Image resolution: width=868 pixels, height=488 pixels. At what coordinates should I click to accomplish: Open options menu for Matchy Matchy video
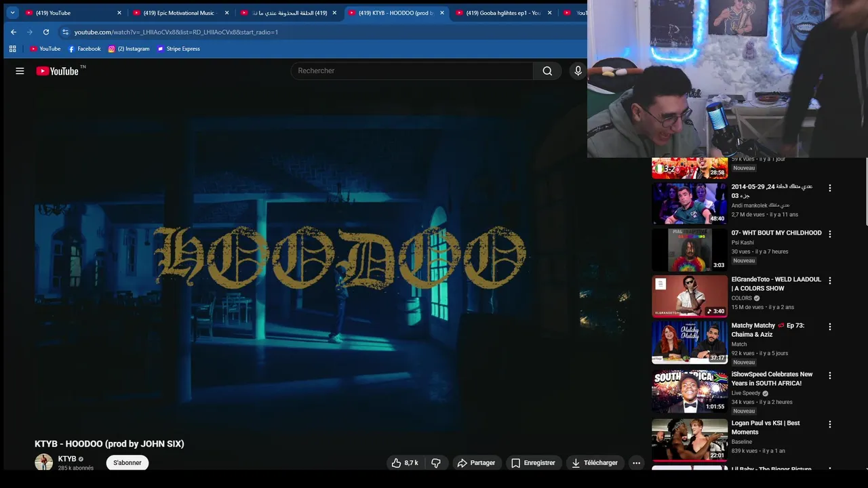pos(829,327)
